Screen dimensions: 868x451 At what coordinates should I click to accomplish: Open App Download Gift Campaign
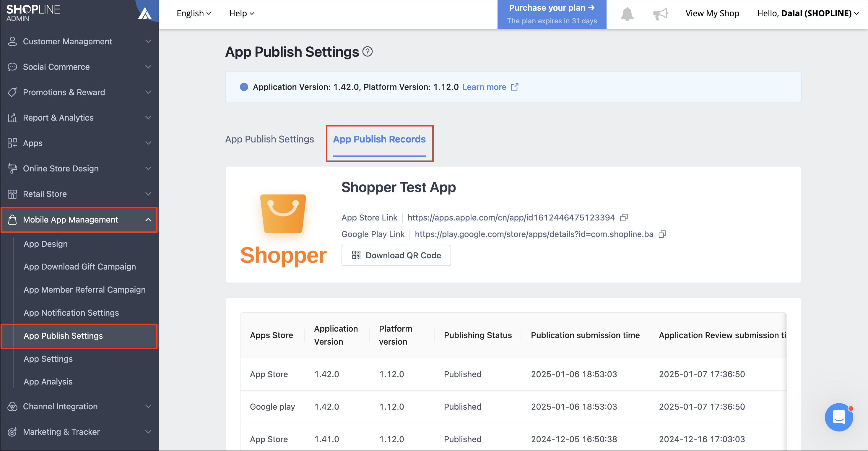coord(79,267)
